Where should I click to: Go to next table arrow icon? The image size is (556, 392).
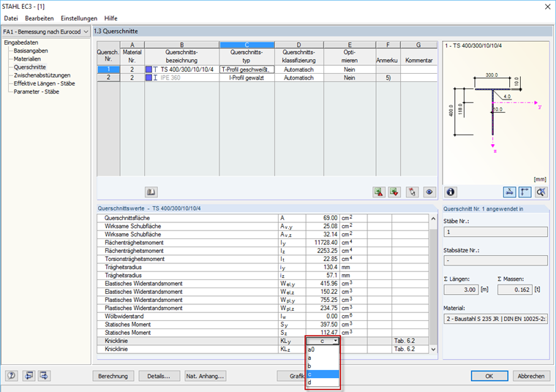tap(44, 376)
